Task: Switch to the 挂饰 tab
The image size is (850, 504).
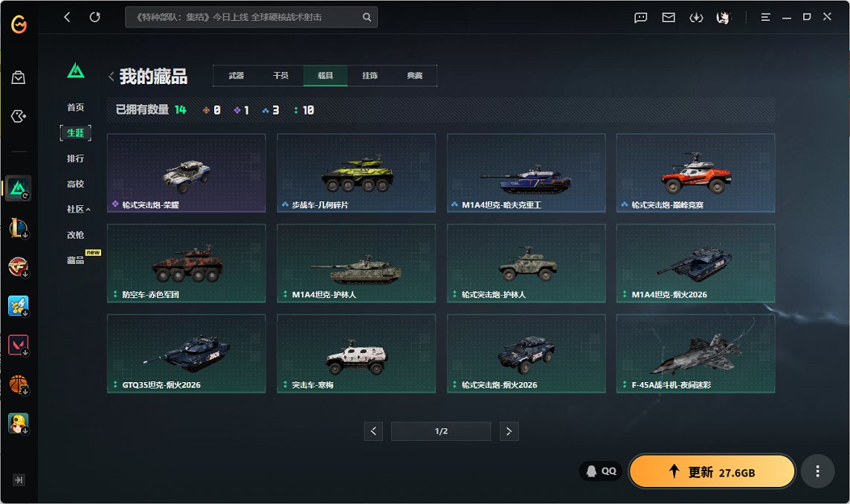Action: click(370, 76)
